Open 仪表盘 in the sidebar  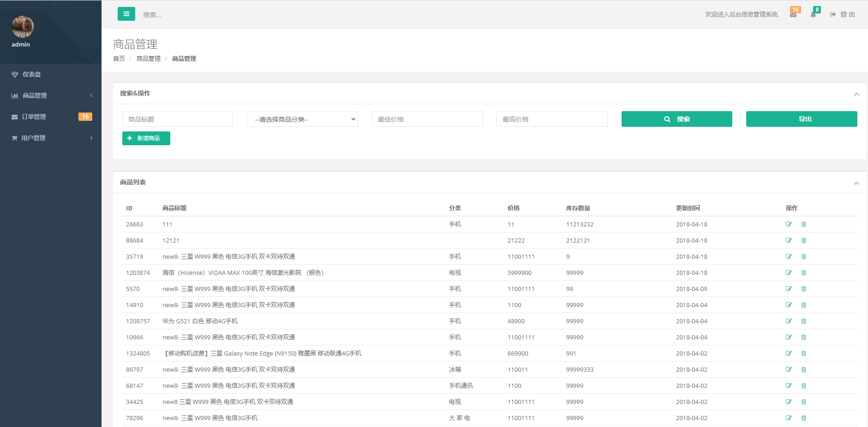click(51, 74)
